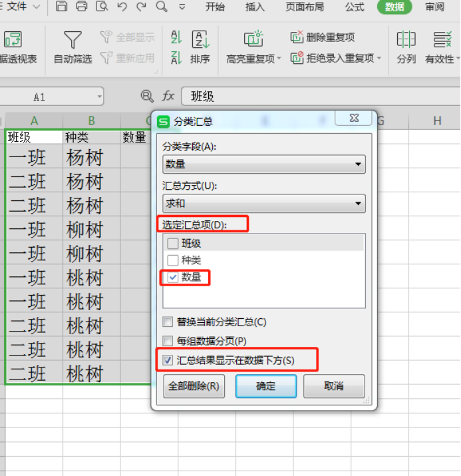Click the search magnifier in toolbar
The image size is (461, 476).
pyautogui.click(x=162, y=7)
